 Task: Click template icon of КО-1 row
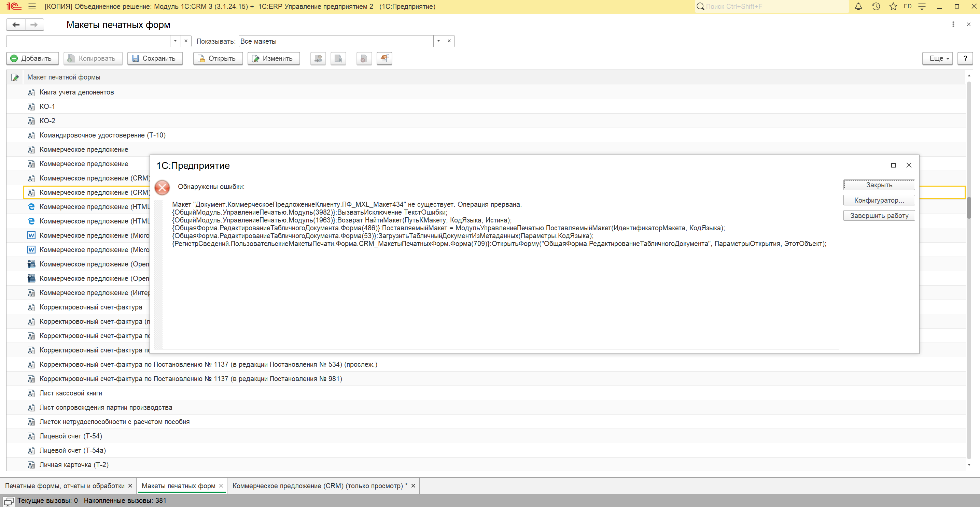(31, 107)
